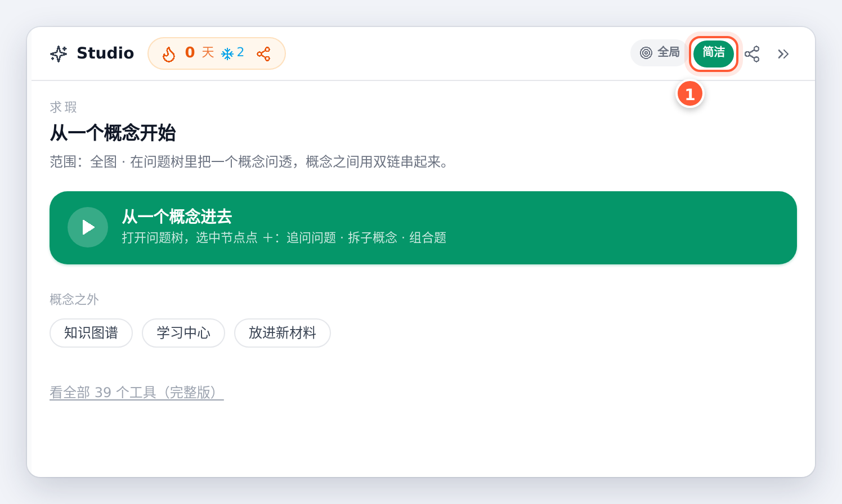The height and width of the screenshot is (504, 842).
Task: Follow the 看全部 39 个工具（完整版） link
Action: (x=137, y=393)
